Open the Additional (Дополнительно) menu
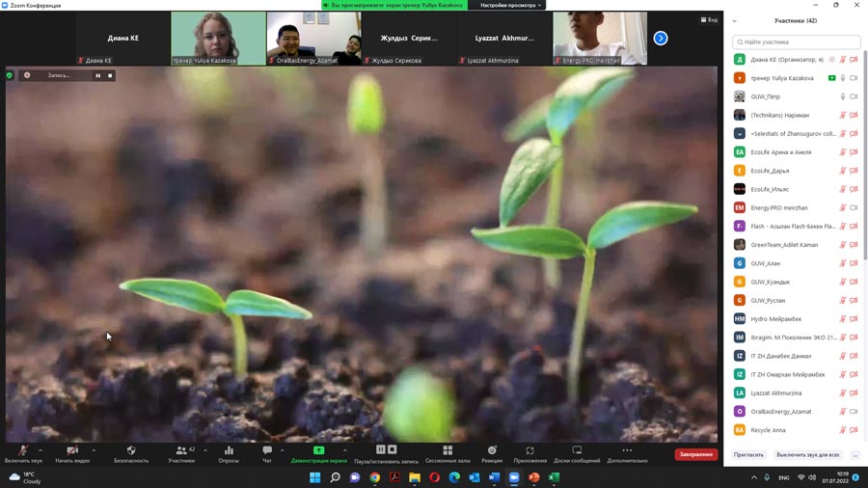This screenshot has width=868, height=488. click(627, 451)
